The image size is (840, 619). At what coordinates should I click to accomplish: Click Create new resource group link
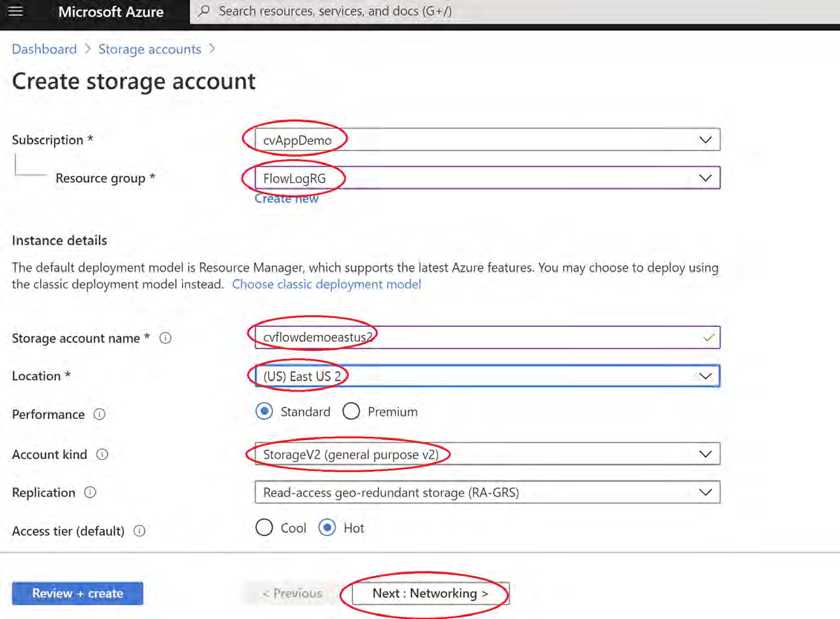click(x=287, y=199)
